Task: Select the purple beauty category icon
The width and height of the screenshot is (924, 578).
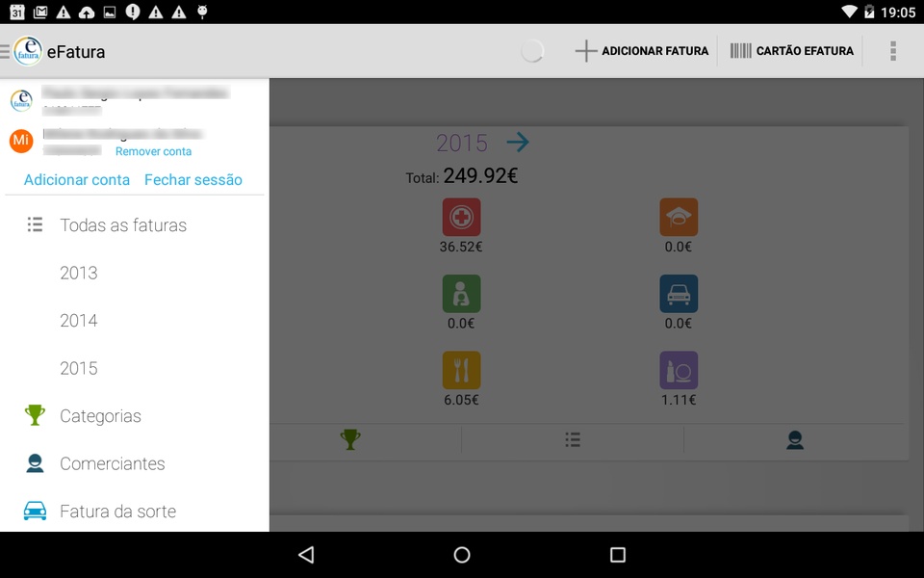Action: pos(679,370)
